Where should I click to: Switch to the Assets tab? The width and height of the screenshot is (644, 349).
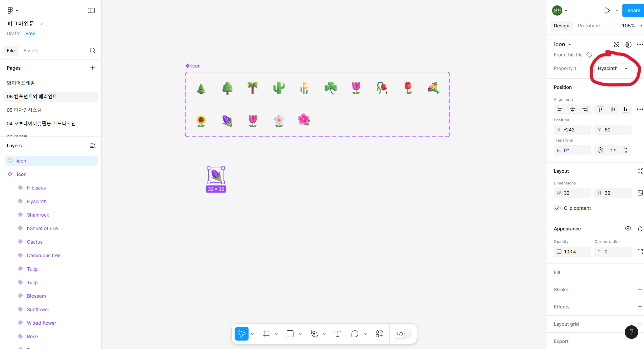coord(31,51)
